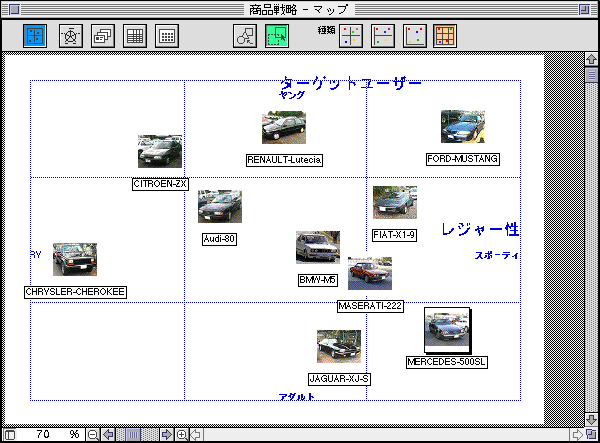Select the BMW-M5 car photo
Screen dimensions: 600x443
tap(318, 247)
